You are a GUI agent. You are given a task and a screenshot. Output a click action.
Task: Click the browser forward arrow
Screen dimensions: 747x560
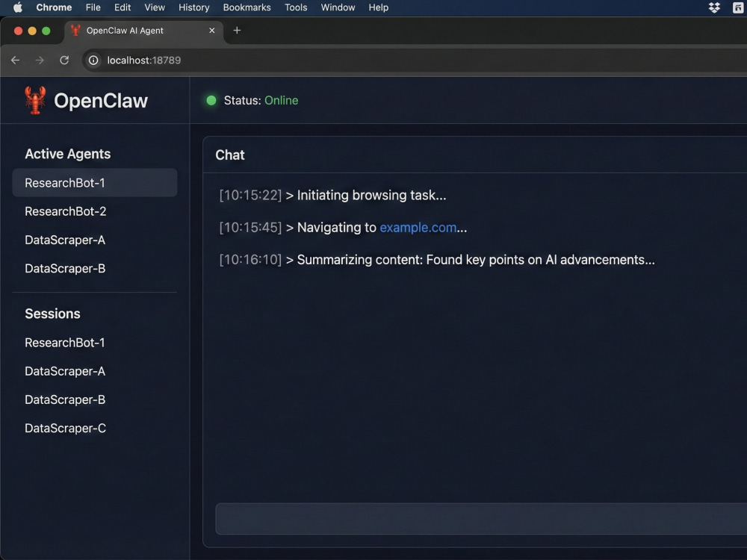coord(40,60)
